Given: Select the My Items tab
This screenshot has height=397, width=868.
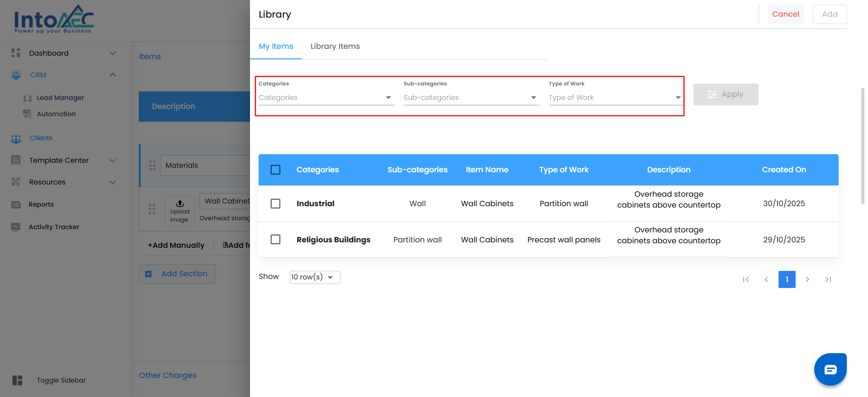Looking at the screenshot, I should click(x=276, y=46).
